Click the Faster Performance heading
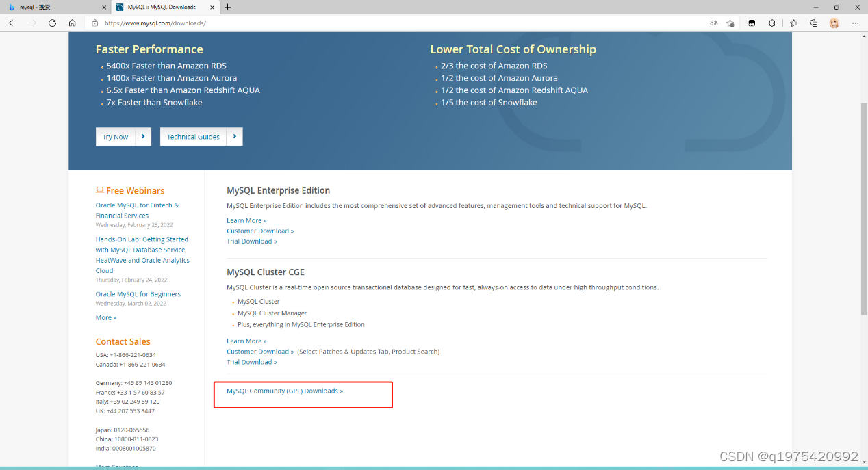868x470 pixels. click(149, 49)
